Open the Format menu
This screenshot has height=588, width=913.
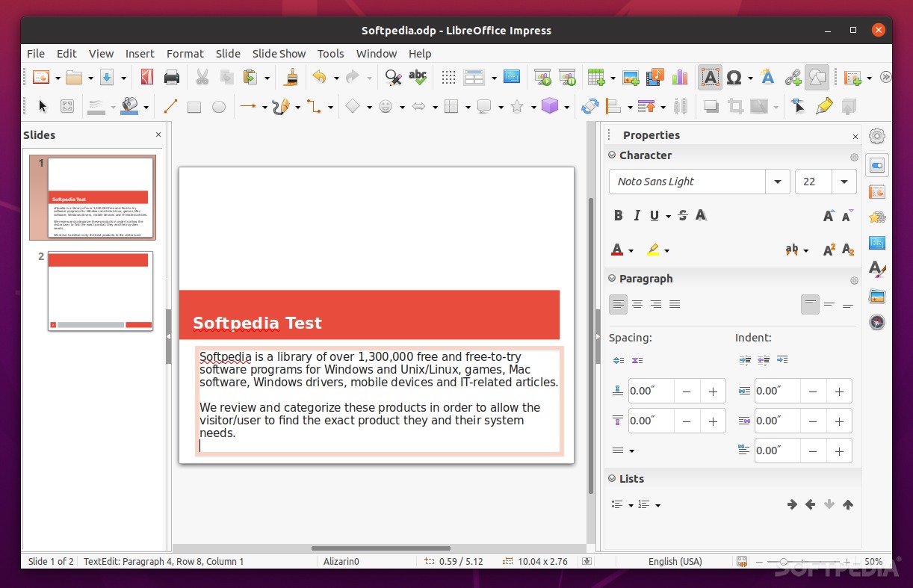tap(185, 53)
